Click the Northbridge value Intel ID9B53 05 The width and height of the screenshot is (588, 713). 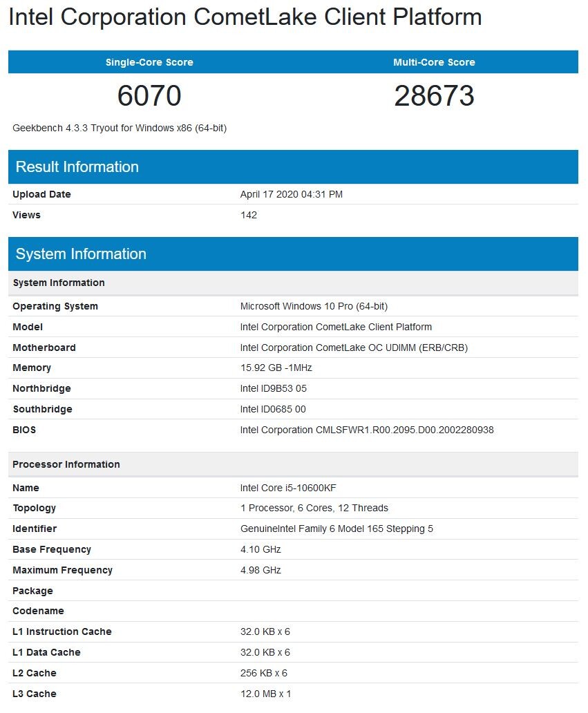(273, 388)
